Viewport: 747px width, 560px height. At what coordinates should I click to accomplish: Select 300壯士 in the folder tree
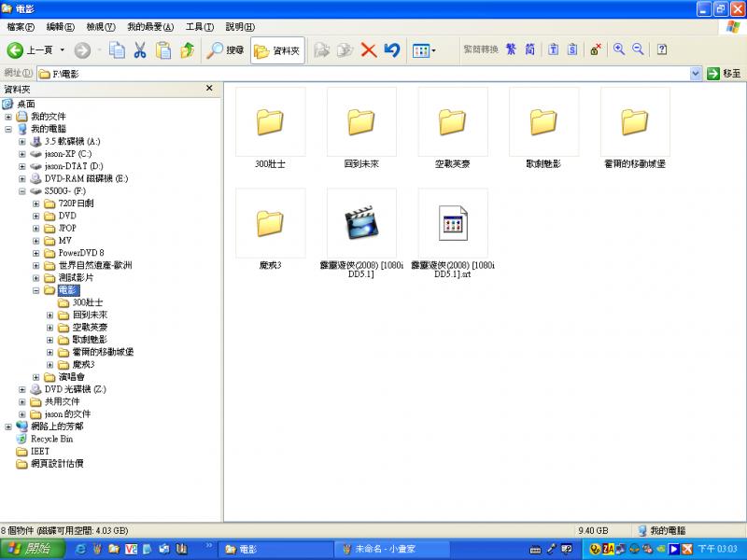pos(87,302)
